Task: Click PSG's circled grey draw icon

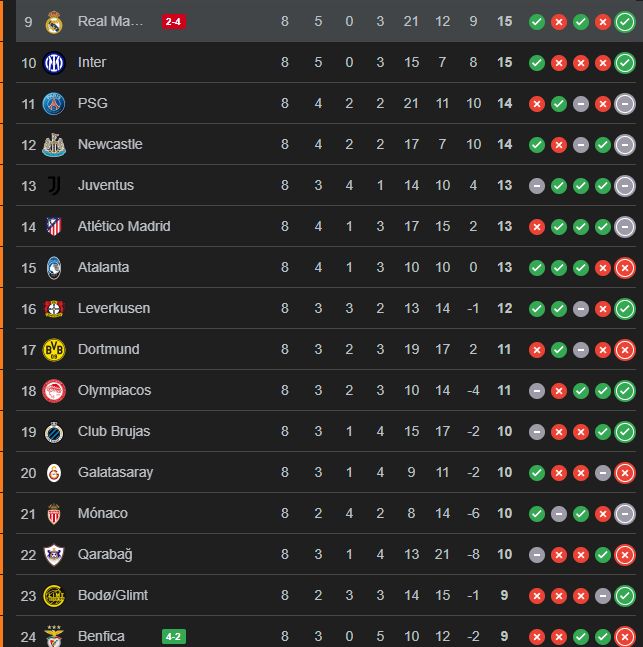Action: point(625,103)
